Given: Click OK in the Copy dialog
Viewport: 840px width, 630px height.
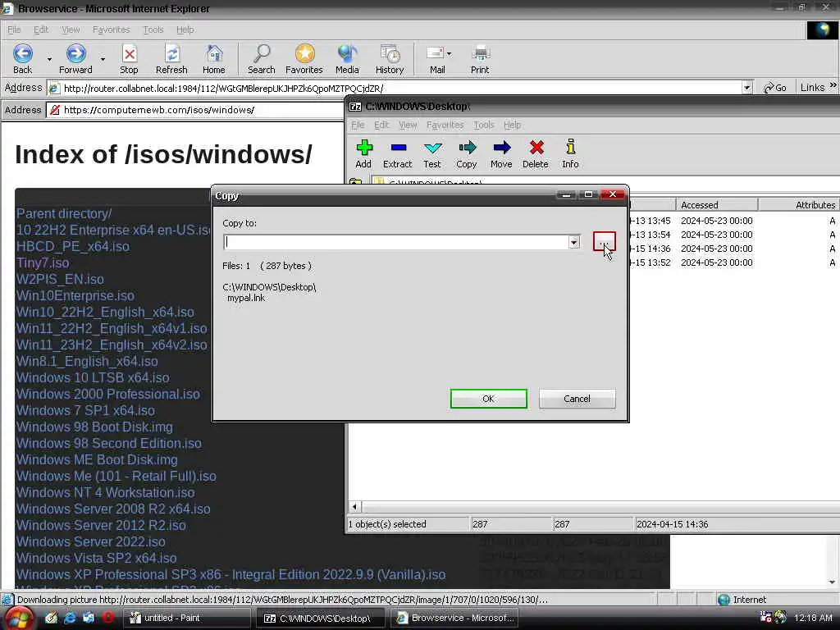Looking at the screenshot, I should (489, 399).
